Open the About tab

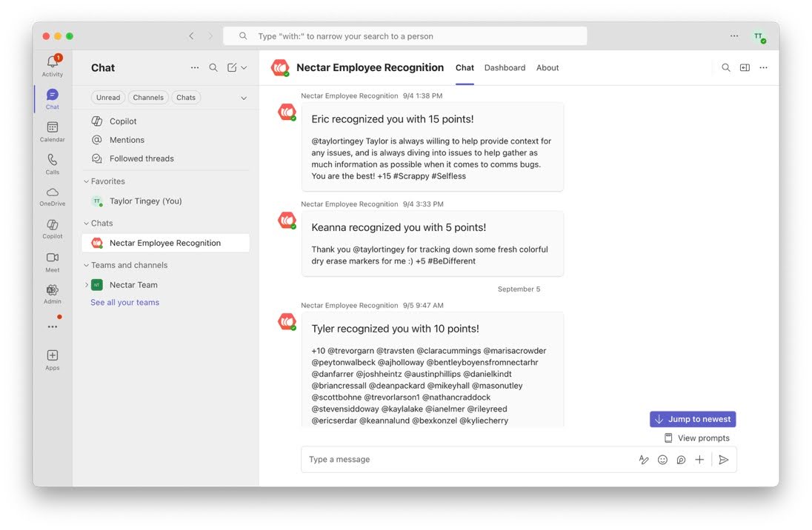pos(548,67)
